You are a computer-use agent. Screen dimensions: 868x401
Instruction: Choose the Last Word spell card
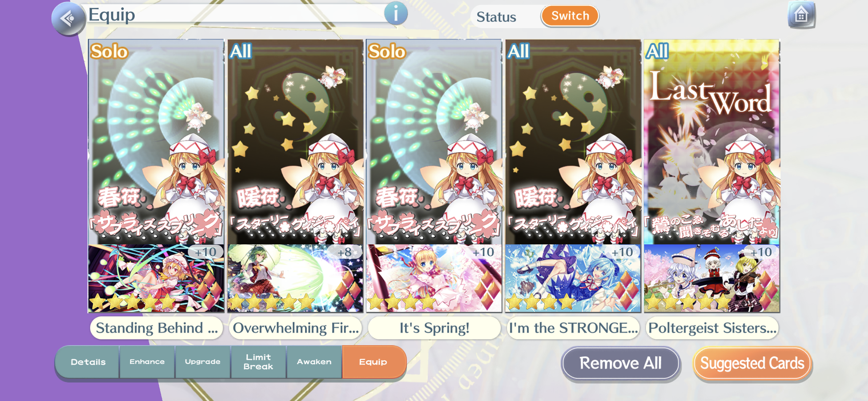[x=712, y=142]
